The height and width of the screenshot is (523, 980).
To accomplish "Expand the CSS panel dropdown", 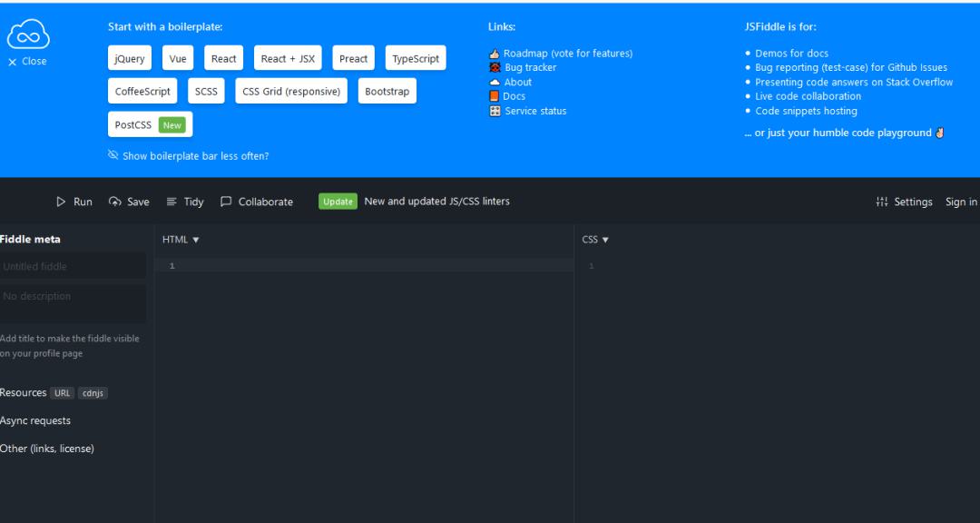I will (x=595, y=240).
